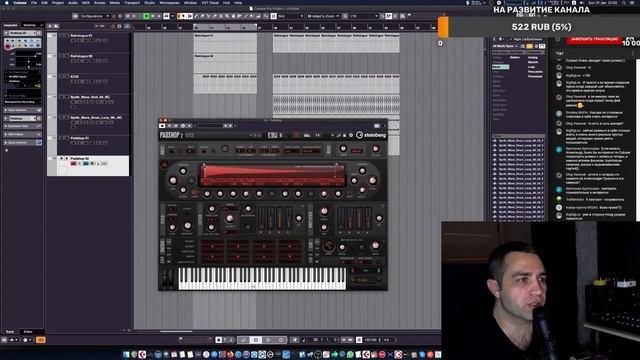
Task: Toggle the transport Cycle button
Action: click(x=243, y=340)
